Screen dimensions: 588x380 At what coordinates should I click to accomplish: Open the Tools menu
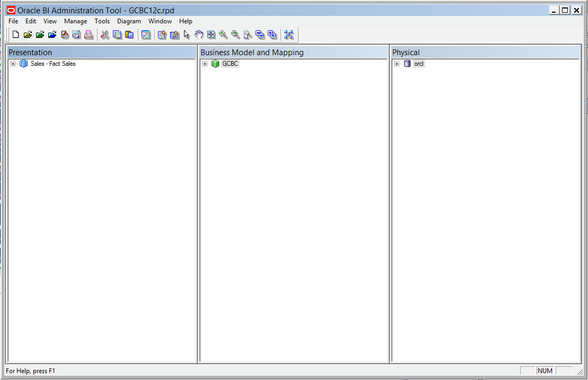point(102,21)
